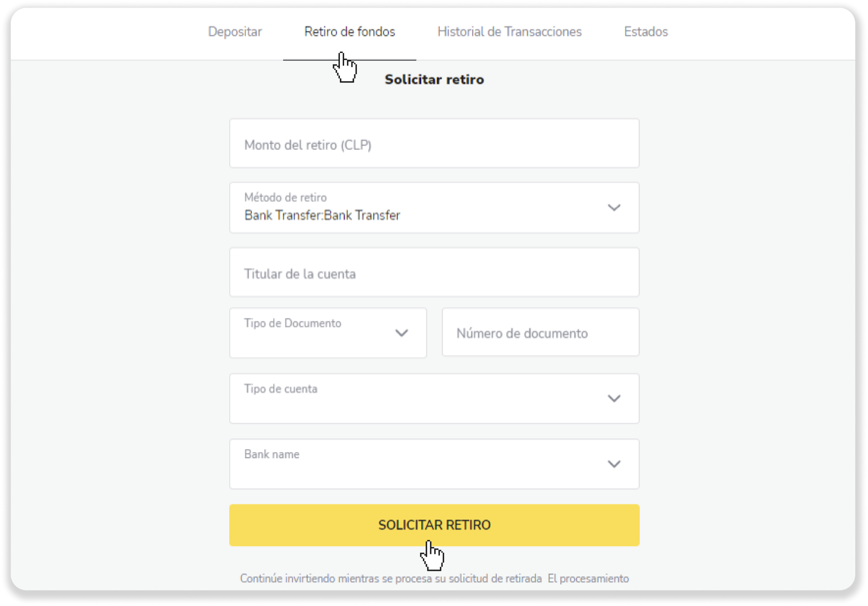Open the Depositar tab
868x606 pixels.
pos(235,32)
